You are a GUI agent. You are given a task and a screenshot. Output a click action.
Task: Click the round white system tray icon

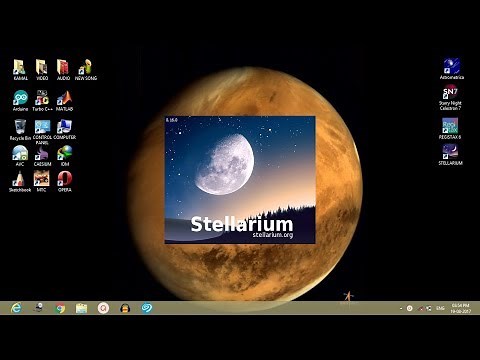(410, 309)
